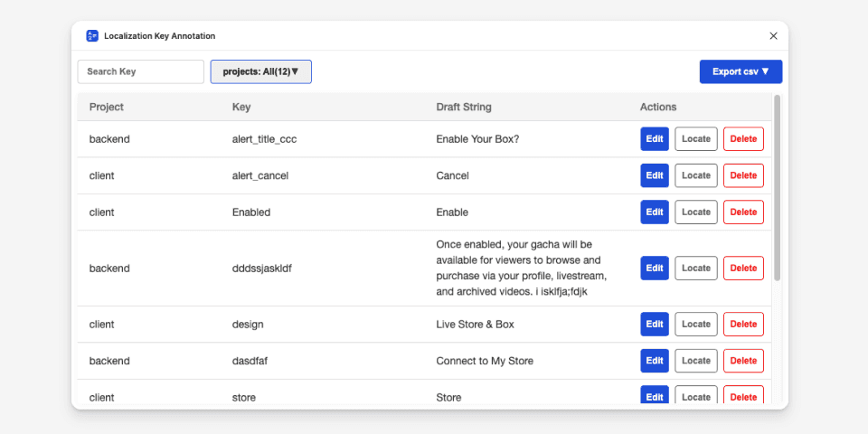The height and width of the screenshot is (434, 868).
Task: Click the 'Enable Your Box?' draft string
Action: pyautogui.click(x=477, y=139)
